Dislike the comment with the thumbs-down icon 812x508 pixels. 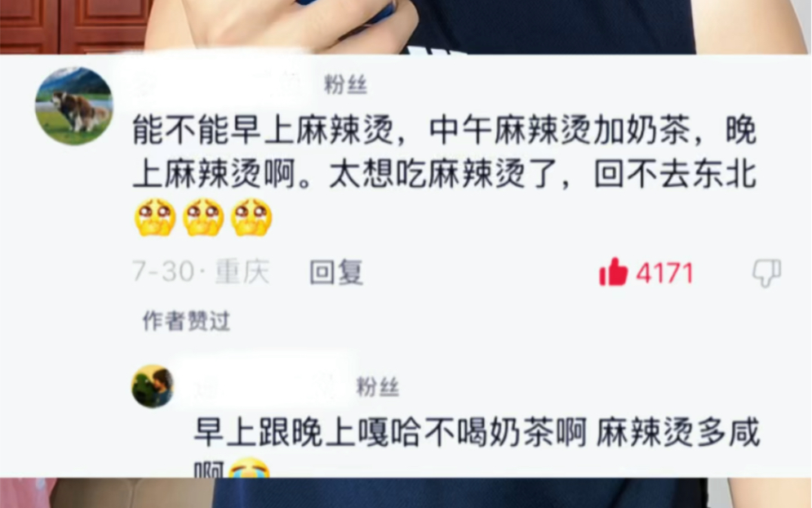click(766, 273)
